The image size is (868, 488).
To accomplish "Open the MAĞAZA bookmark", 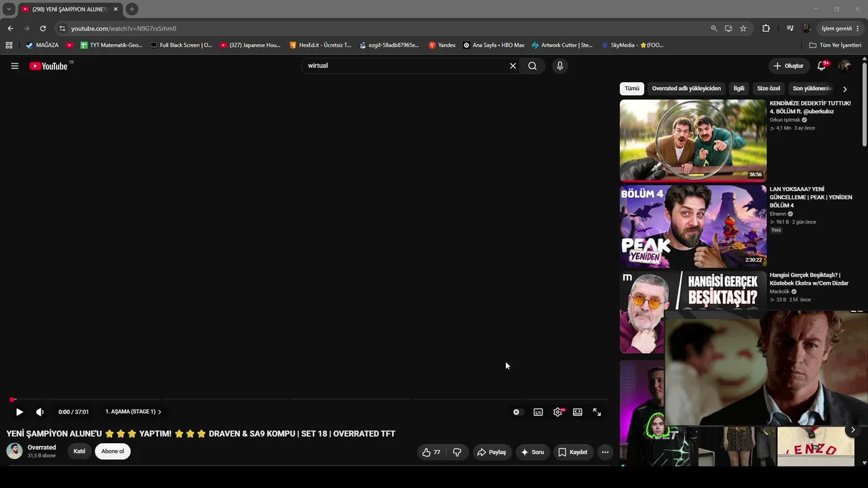I will (x=42, y=45).
